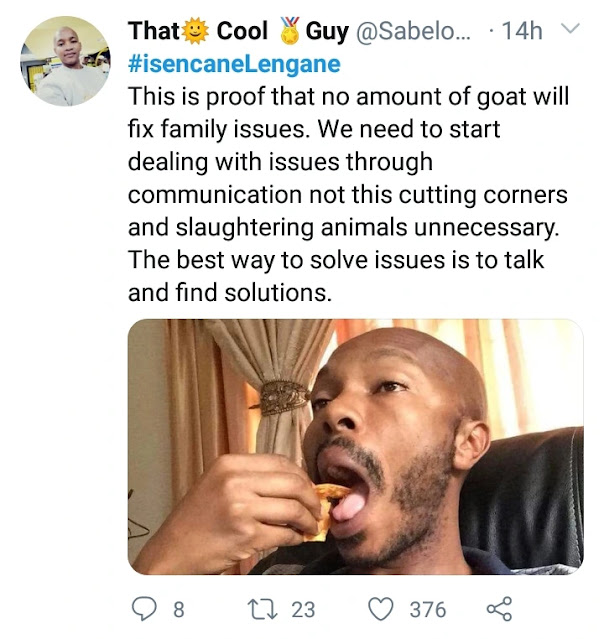This screenshot has height=639, width=604.
Task: Open the author's round profile picture
Action: 65,61
